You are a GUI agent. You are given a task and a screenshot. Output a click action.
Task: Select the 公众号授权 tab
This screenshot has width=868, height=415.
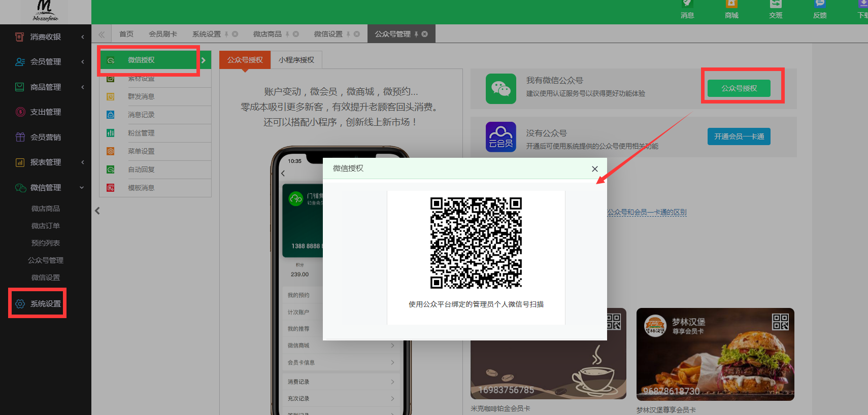(x=245, y=60)
